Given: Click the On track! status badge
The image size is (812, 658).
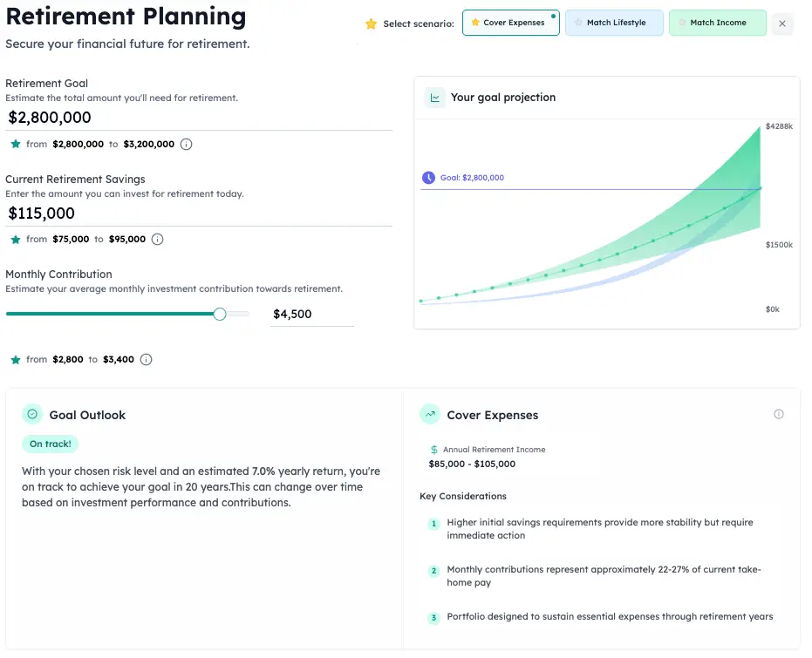Looking at the screenshot, I should point(51,444).
